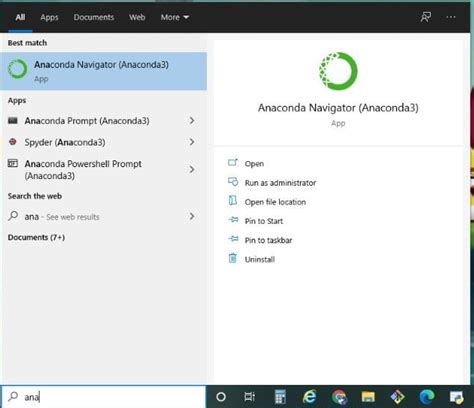Viewport: 474px width, 408px height.
Task: Expand Anaconda Powershell Prompt options arrow
Action: pos(192,169)
